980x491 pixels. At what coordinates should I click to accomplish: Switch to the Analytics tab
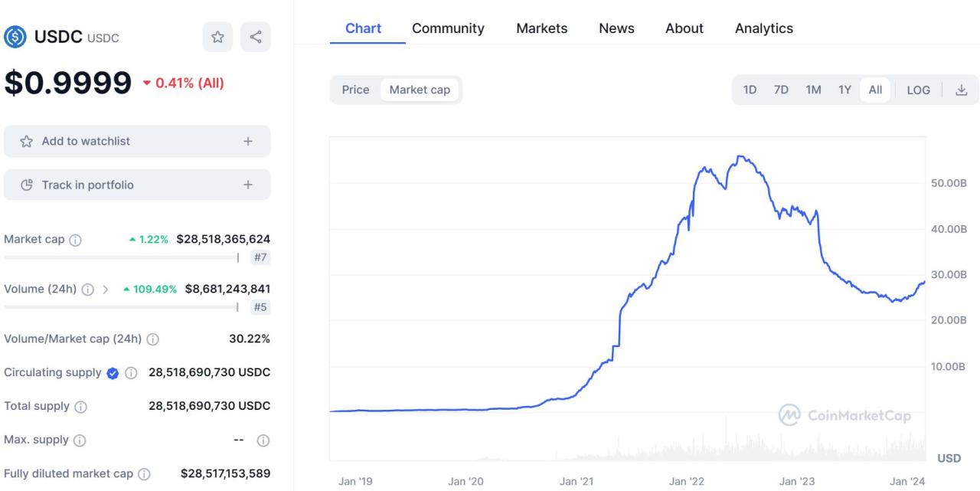(x=763, y=28)
